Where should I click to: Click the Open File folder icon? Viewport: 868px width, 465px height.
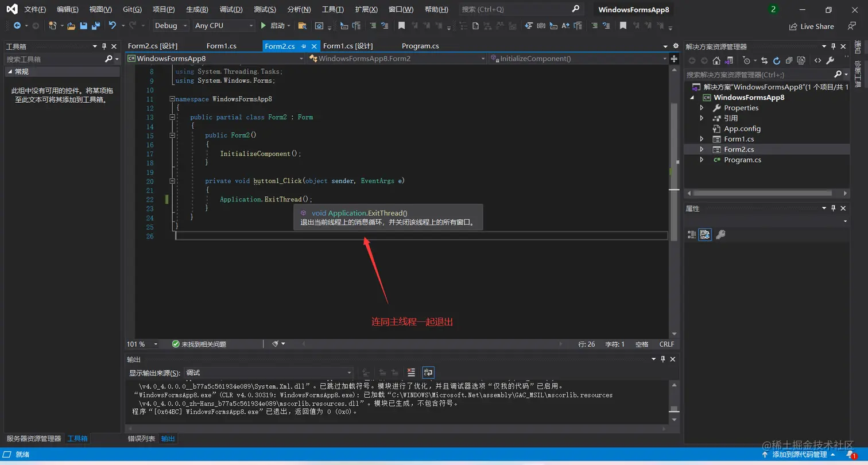[71, 26]
